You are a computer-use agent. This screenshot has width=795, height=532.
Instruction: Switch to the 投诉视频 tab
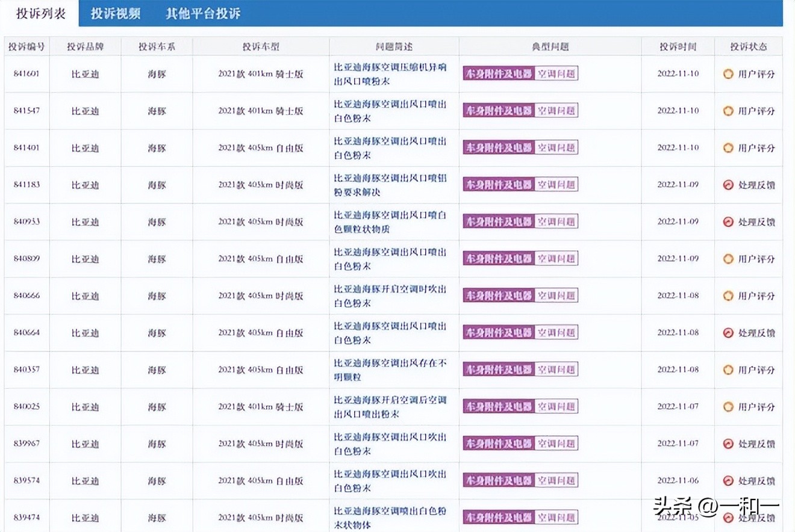coord(116,13)
